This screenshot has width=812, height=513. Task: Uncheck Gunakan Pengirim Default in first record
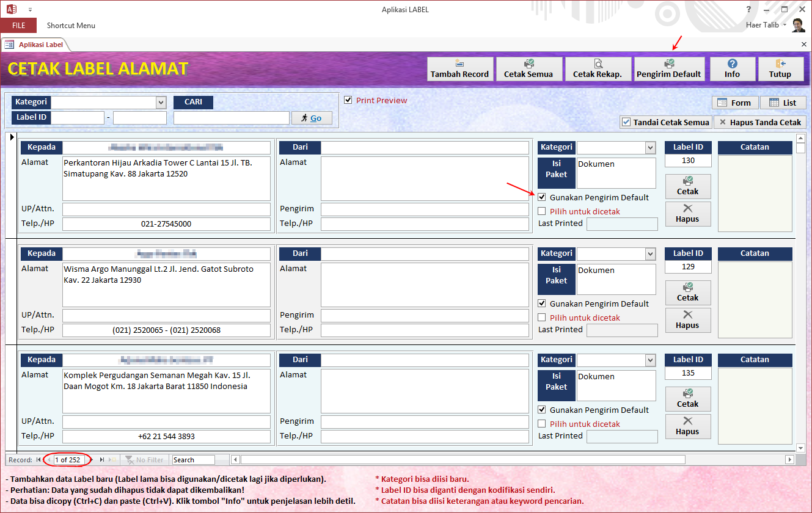[542, 197]
